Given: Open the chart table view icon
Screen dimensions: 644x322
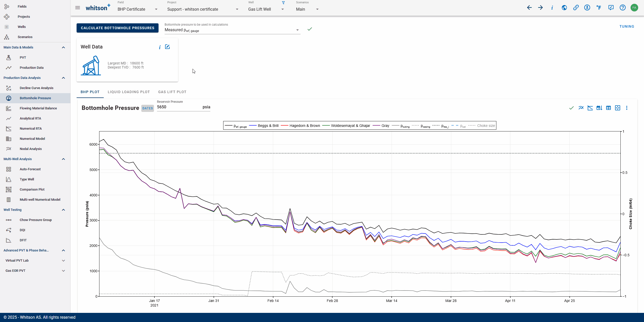Looking at the screenshot, I should (608, 108).
